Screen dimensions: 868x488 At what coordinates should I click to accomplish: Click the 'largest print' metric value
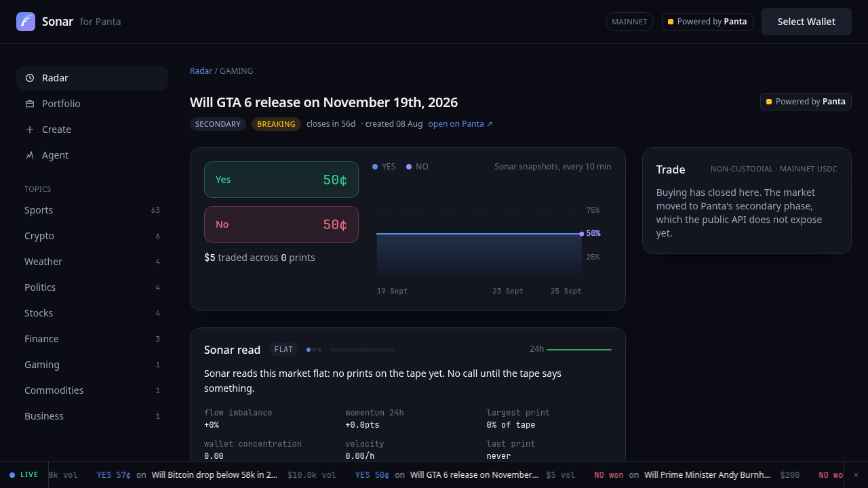pyautogui.click(x=511, y=425)
